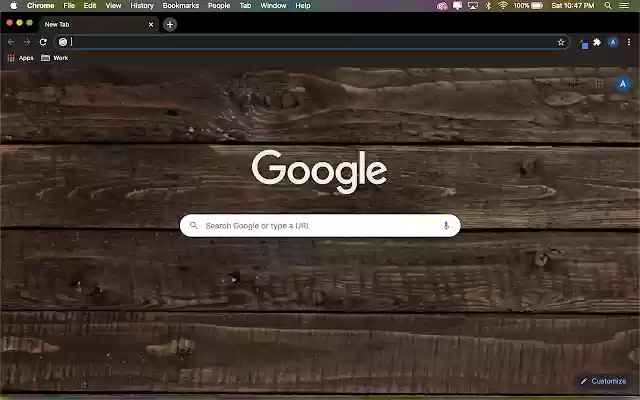Open the Work bookmarks folder

(x=55, y=58)
